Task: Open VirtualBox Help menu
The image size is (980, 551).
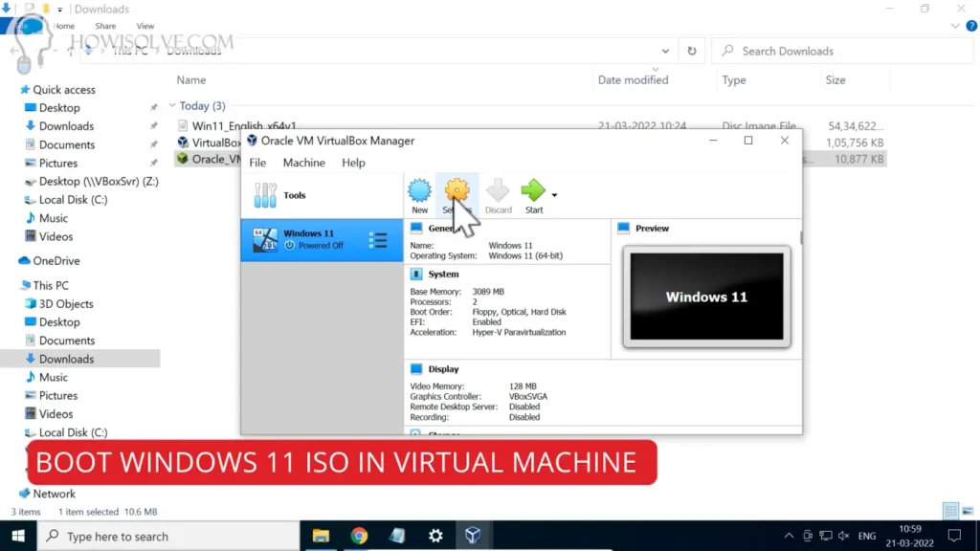Action: point(353,163)
